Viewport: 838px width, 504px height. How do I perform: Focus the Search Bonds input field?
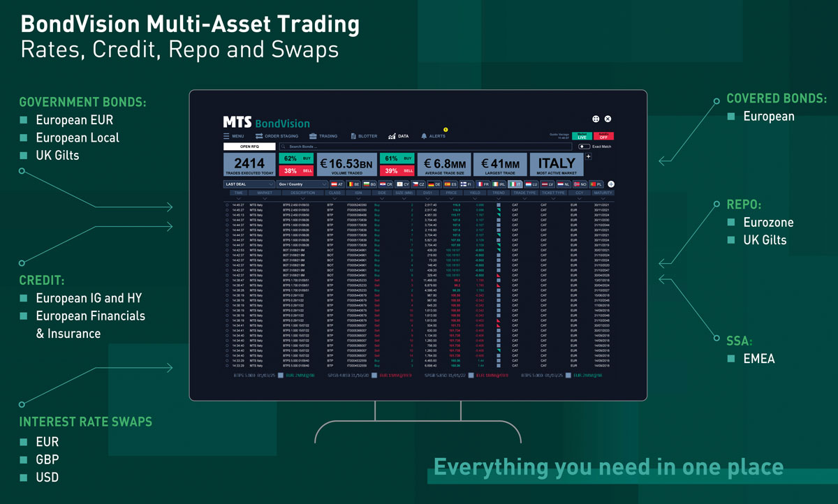tap(425, 146)
